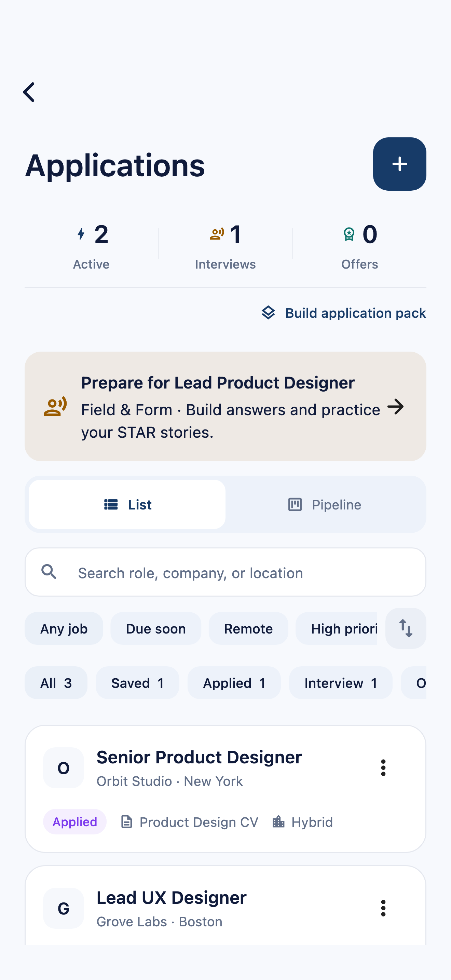This screenshot has width=451, height=980.
Task: Select the Applied 1 status filter
Action: point(234,683)
